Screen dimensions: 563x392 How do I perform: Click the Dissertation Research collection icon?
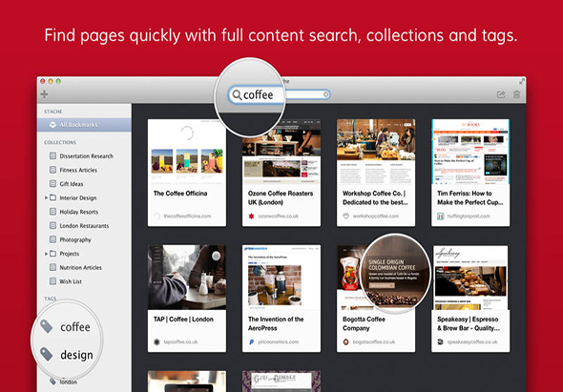pyautogui.click(x=52, y=155)
